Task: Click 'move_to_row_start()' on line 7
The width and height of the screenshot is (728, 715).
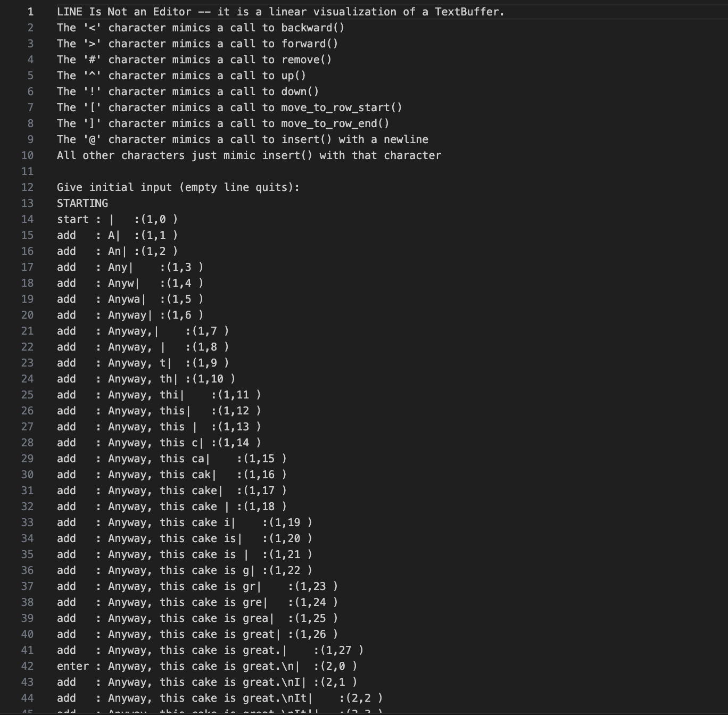Action: pos(342,107)
